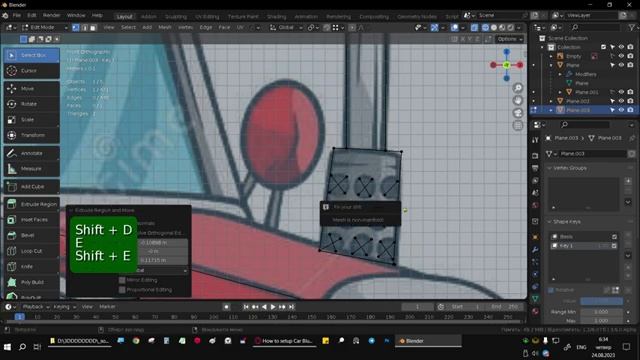
Task: Toggle Mirror Editing checkbox
Action: [x=122, y=280]
